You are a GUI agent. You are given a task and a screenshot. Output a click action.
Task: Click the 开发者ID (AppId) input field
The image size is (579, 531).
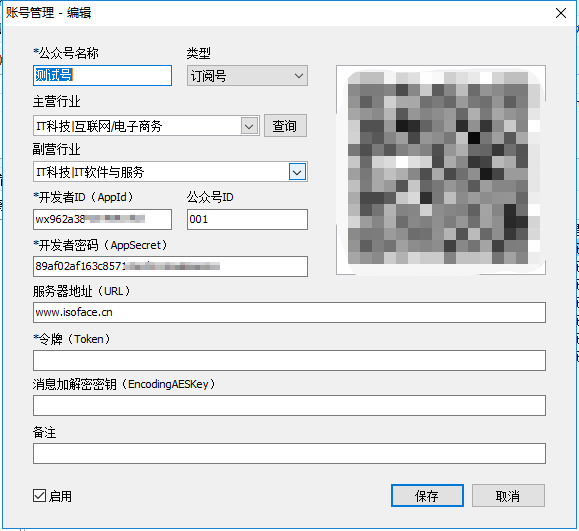(x=102, y=219)
